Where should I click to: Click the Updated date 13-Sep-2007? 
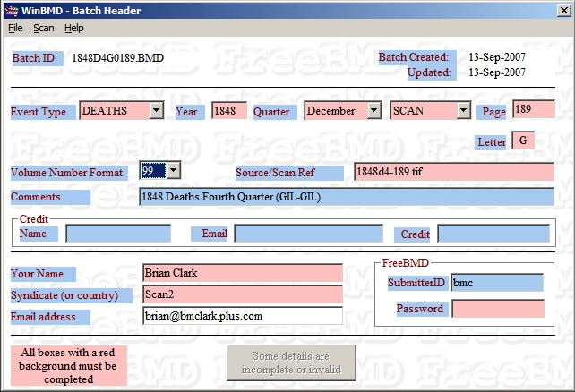point(497,72)
